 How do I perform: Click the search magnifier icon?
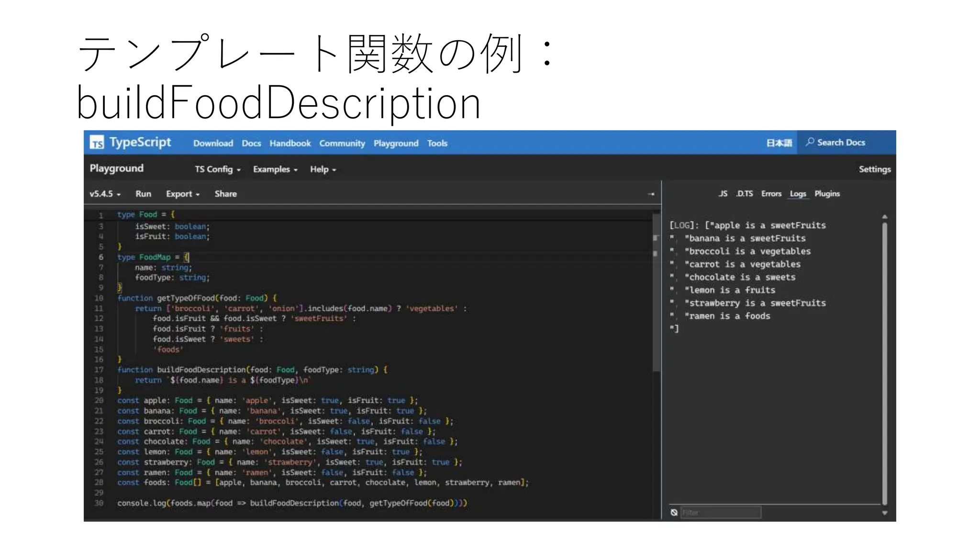810,142
